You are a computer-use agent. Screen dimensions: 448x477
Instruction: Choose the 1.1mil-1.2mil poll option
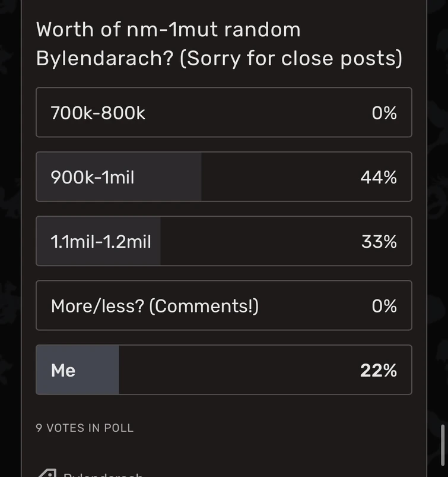tap(101, 242)
